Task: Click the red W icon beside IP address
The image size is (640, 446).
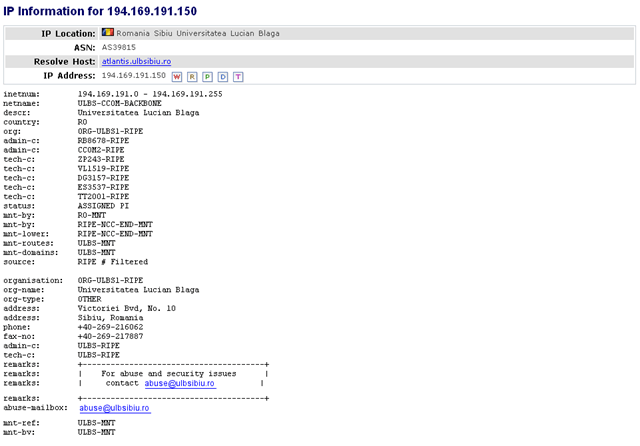Action: click(177, 76)
